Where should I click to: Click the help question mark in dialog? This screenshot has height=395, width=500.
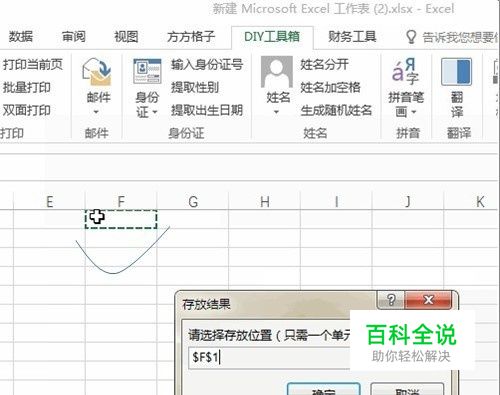click(391, 300)
